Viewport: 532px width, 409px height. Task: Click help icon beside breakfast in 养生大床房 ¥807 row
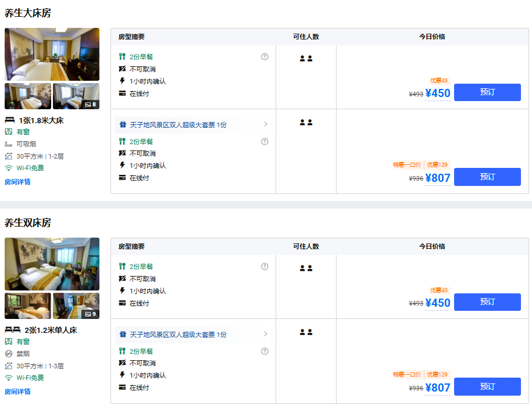pos(265,141)
